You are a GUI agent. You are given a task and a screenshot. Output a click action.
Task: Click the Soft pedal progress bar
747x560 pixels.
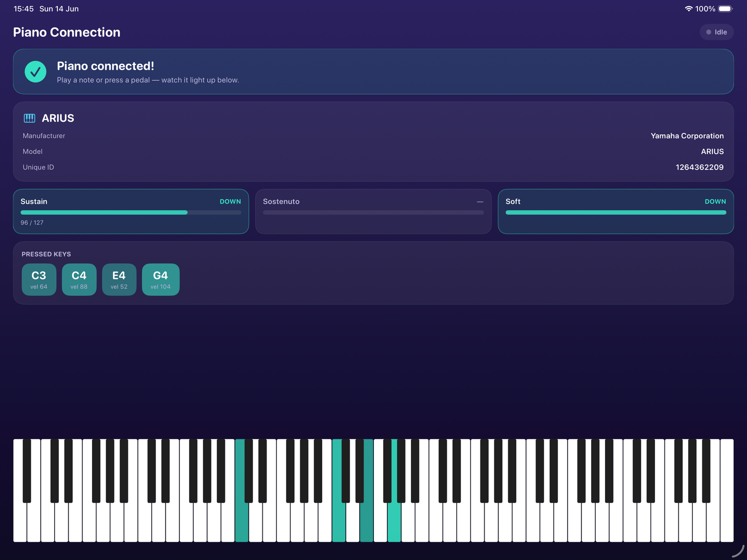pyautogui.click(x=616, y=212)
